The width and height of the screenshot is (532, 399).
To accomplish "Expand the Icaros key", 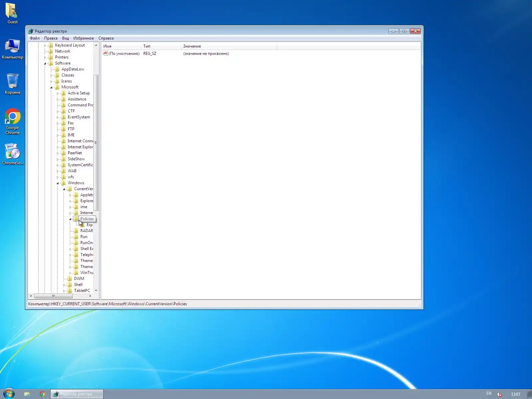I will (51, 81).
